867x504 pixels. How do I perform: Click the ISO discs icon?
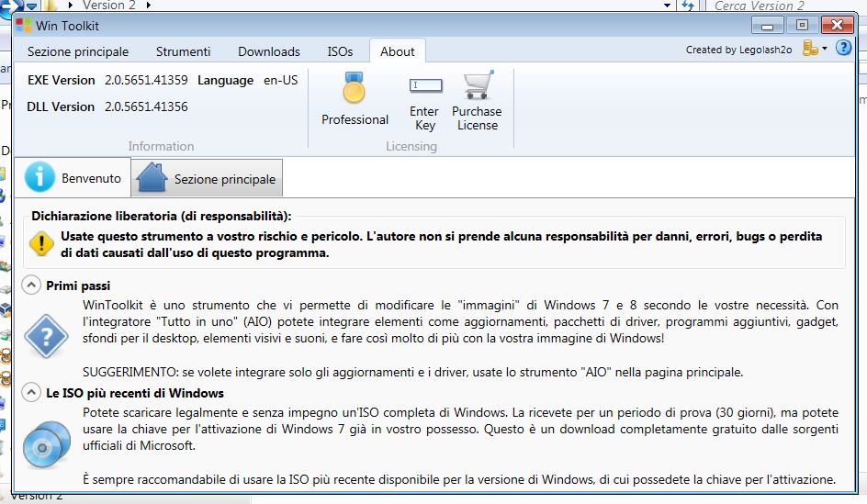[x=45, y=443]
